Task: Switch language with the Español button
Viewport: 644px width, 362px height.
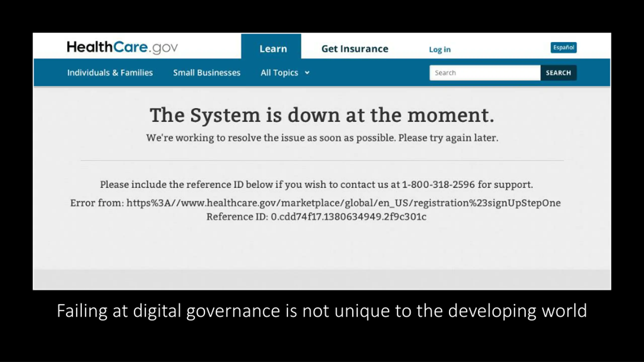Action: 563,48
